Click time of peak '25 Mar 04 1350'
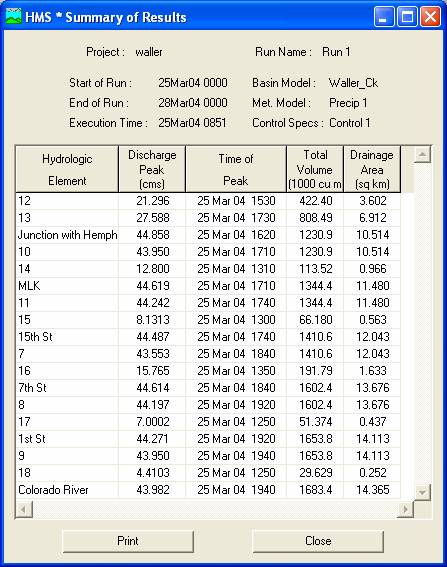The image size is (447, 567). click(x=236, y=371)
